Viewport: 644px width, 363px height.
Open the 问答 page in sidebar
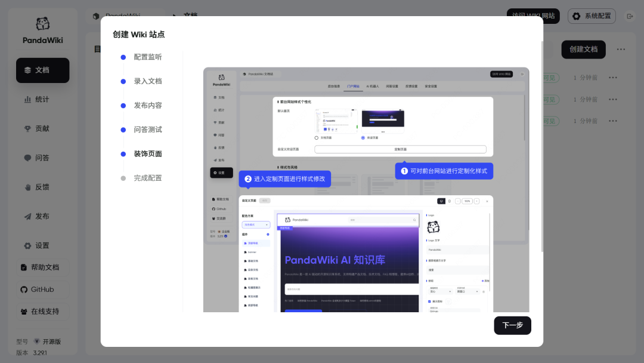pos(43,158)
